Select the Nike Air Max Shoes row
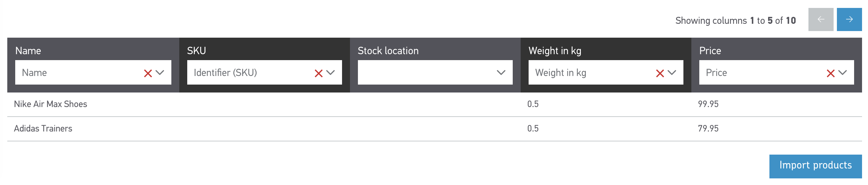This screenshot has height=185, width=868. tap(51, 104)
